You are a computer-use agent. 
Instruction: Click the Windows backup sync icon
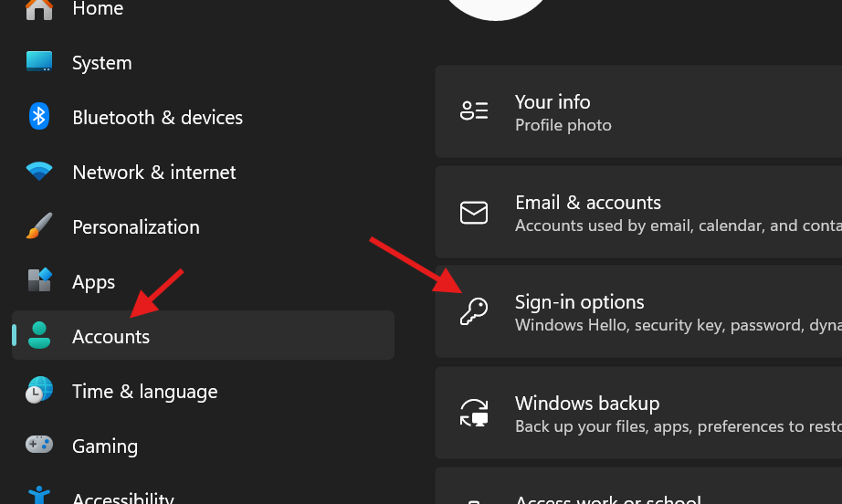click(474, 413)
